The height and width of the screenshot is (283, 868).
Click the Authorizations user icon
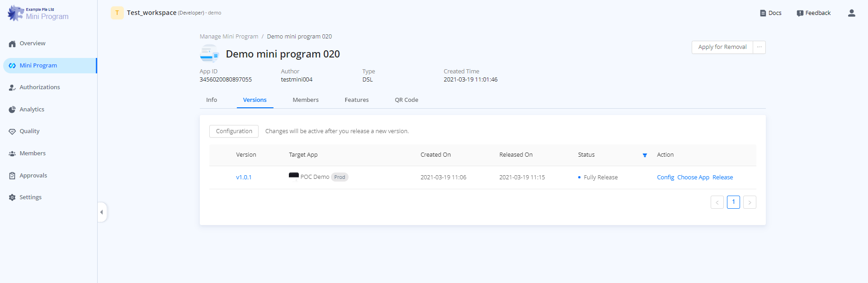[x=12, y=87]
